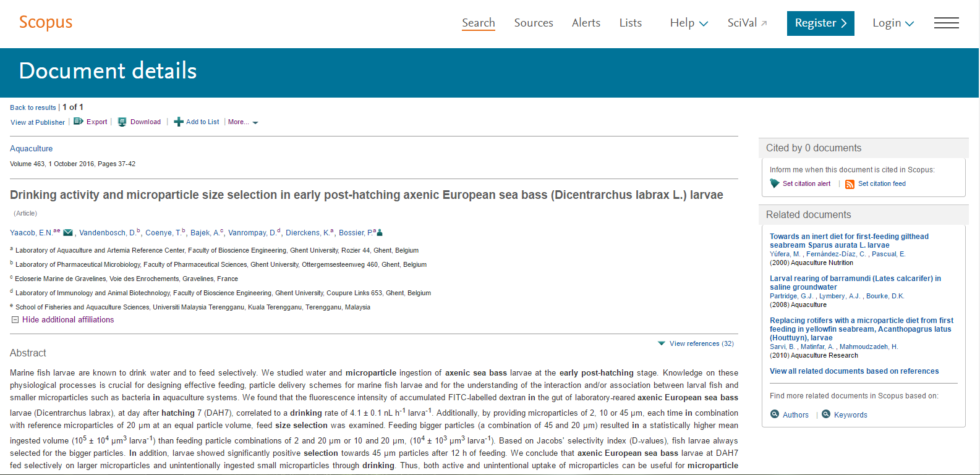This screenshot has height=475, width=980.
Task: Click Set citation alert link
Action: tap(806, 183)
